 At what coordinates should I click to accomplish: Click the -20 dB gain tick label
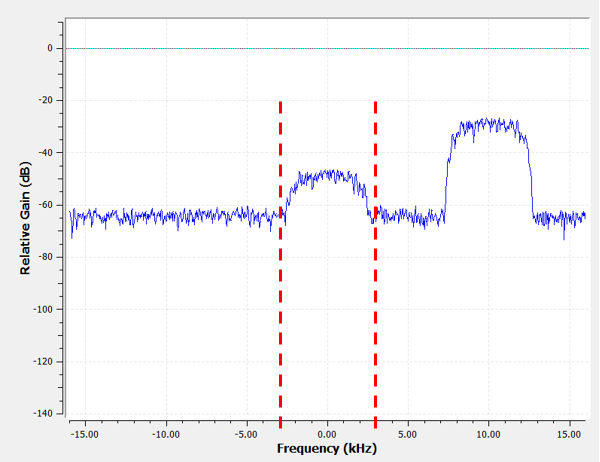42,100
